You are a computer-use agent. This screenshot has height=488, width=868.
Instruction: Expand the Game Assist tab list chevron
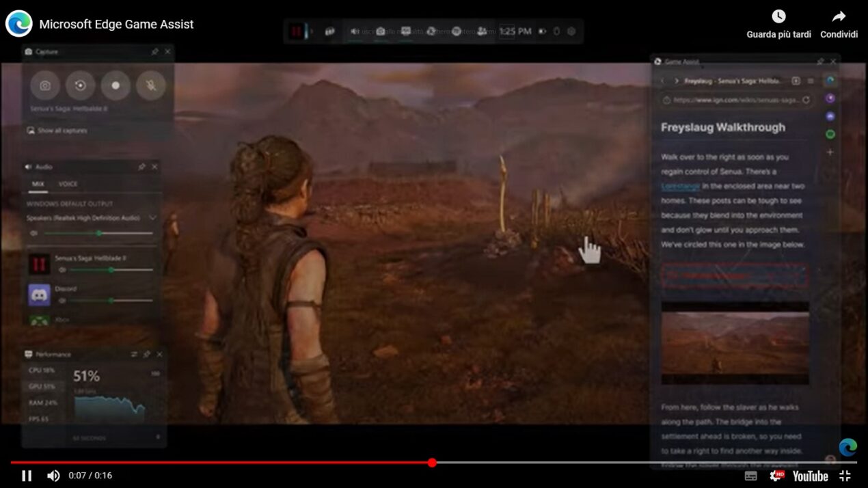(675, 81)
